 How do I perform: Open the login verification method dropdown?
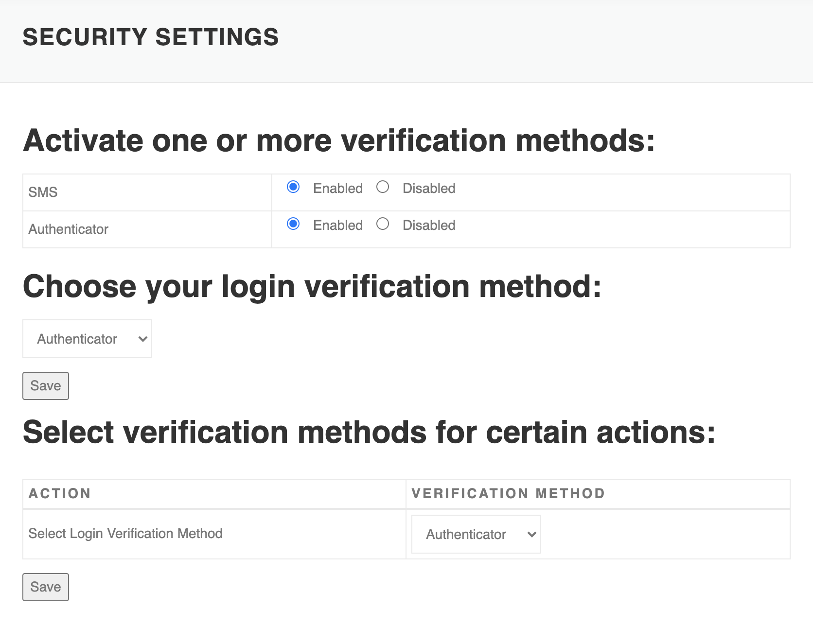[x=87, y=339]
